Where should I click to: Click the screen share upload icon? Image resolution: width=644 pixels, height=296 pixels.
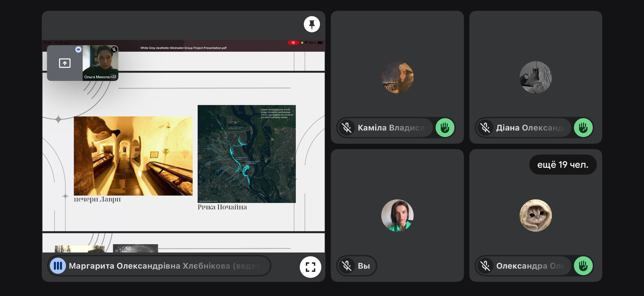click(x=65, y=63)
